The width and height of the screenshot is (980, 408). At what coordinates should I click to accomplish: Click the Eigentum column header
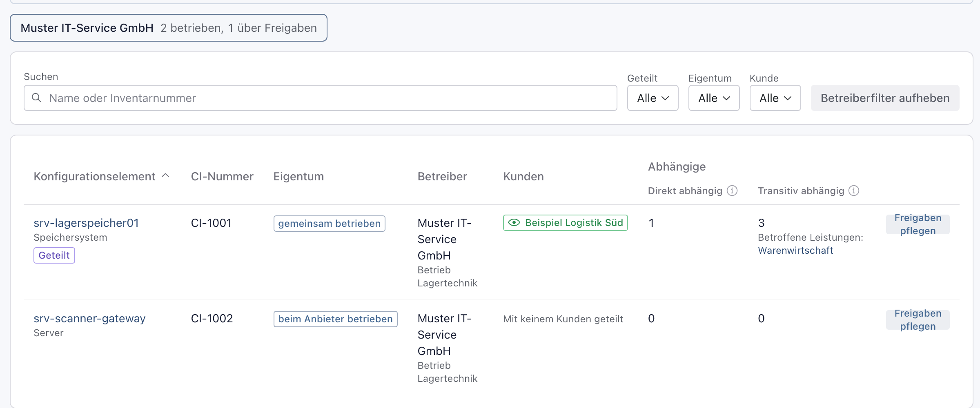click(x=298, y=176)
